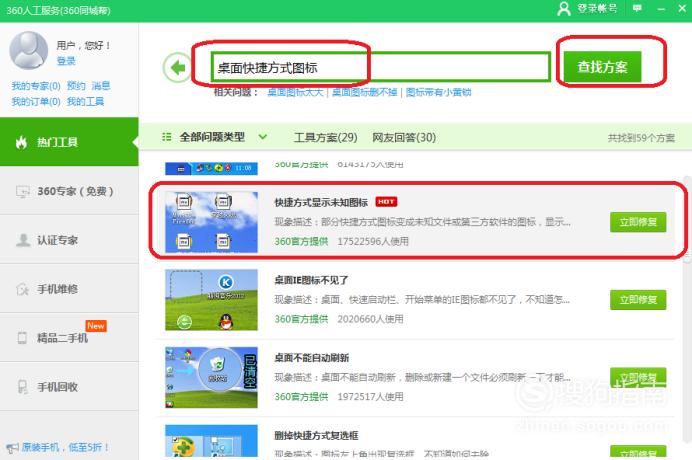692x460 pixels.
Task: Open 精品二手机 in the sidebar
Action: pyautogui.click(x=69, y=338)
